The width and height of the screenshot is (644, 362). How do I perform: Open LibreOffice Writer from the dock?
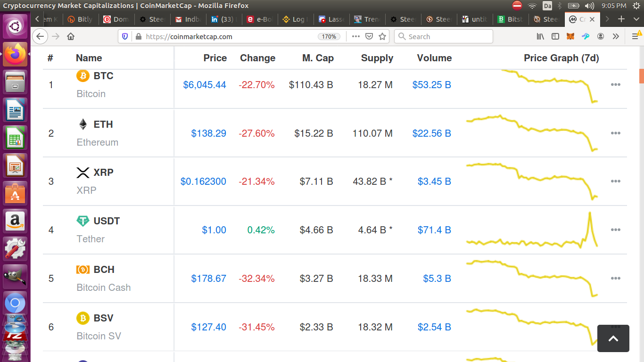[15, 110]
